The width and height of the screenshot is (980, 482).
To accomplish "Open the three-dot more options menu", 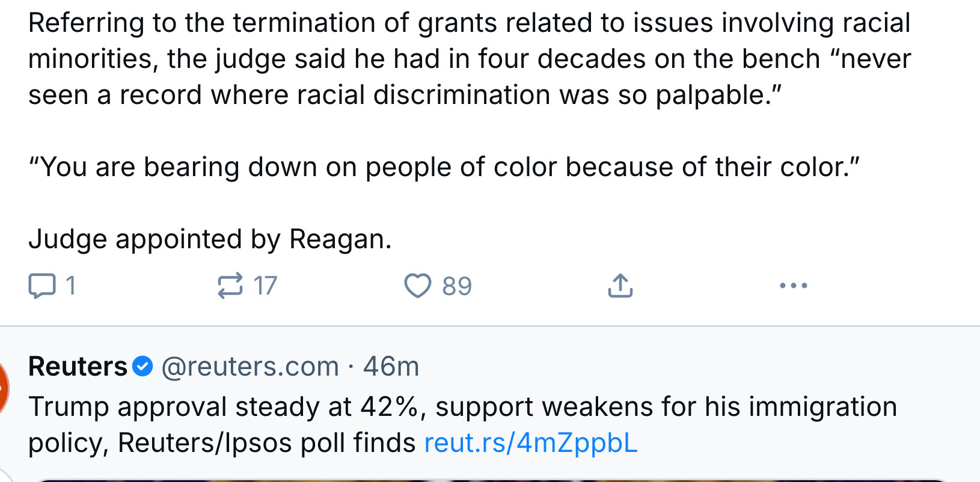I will pyautogui.click(x=793, y=286).
